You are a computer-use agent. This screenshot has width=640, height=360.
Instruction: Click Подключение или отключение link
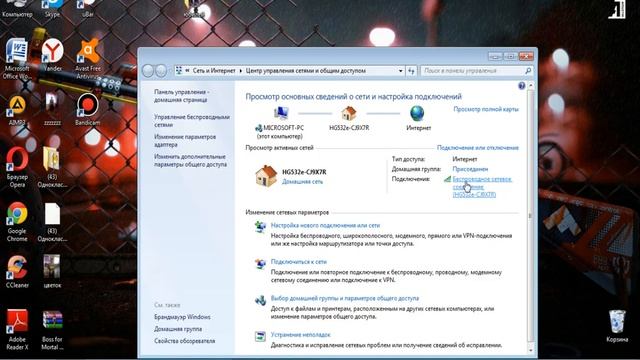(478, 148)
